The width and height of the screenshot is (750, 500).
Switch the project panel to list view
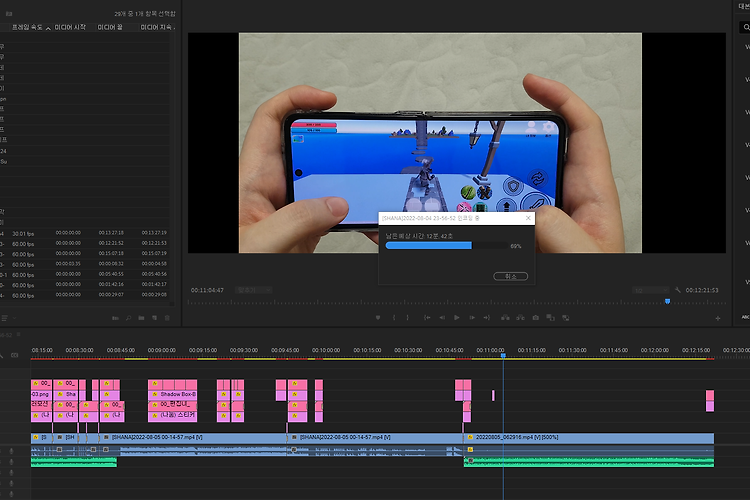click(5, 318)
